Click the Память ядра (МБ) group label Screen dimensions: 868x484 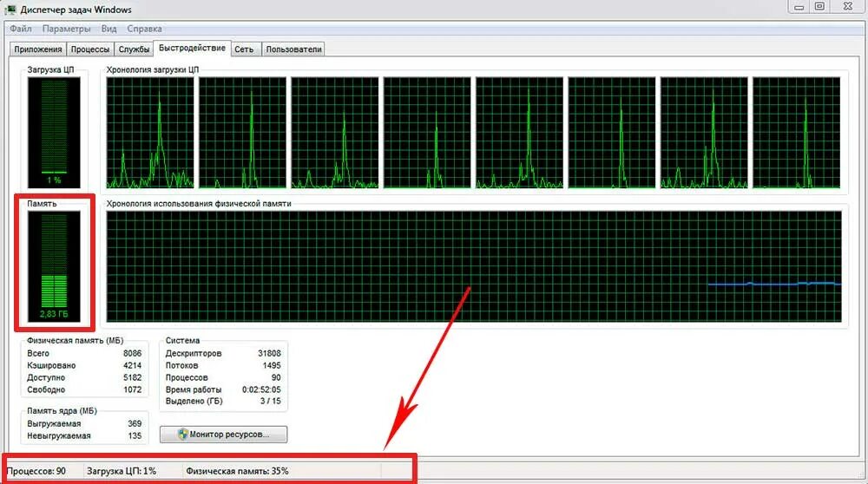coord(62,411)
